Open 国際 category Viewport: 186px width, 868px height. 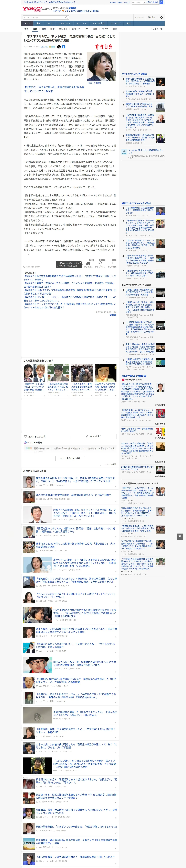pyautogui.click(x=44, y=29)
